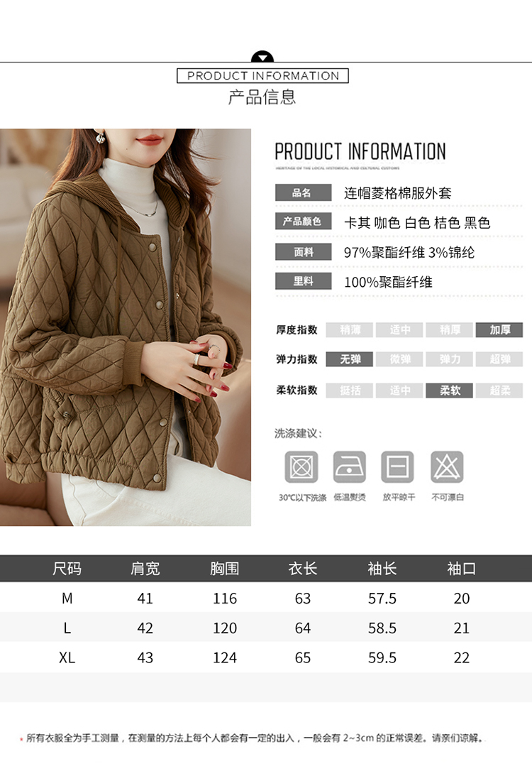Click the brown quilted jacket photo
Screen dimensions: 532x781
pyautogui.click(x=126, y=327)
